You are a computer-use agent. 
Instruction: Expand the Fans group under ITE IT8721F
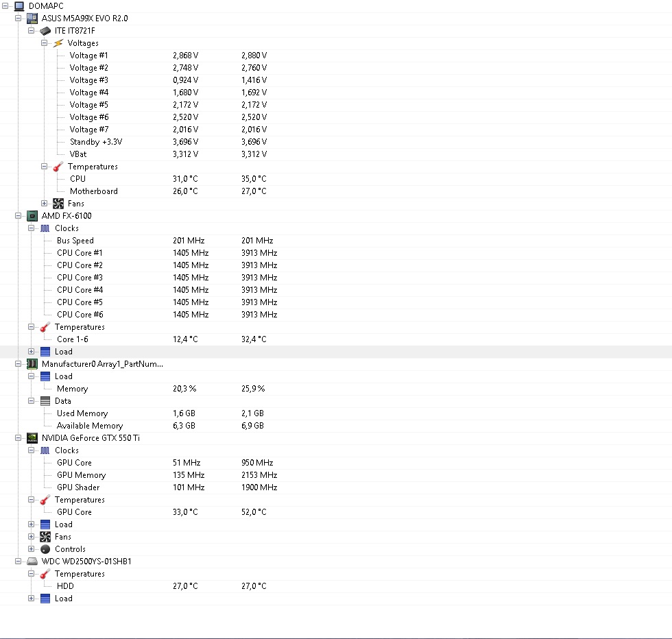44,204
